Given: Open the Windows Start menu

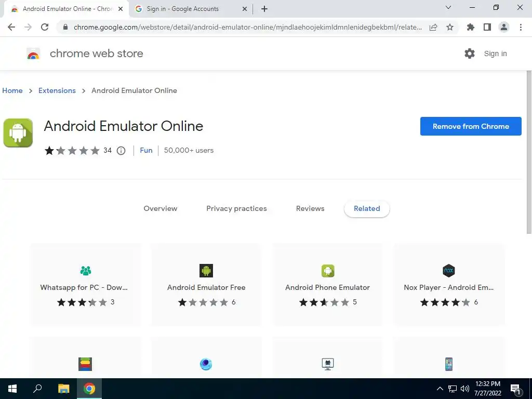Looking at the screenshot, I should click(12, 389).
